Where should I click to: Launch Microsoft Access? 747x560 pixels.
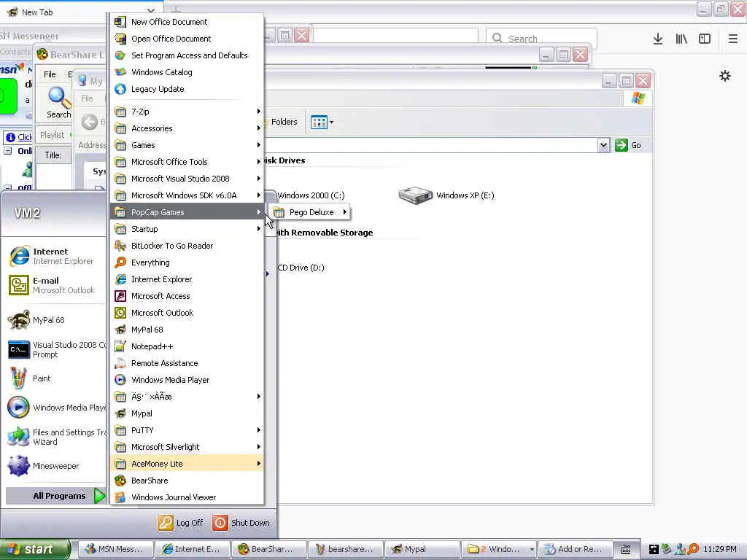(x=187, y=296)
